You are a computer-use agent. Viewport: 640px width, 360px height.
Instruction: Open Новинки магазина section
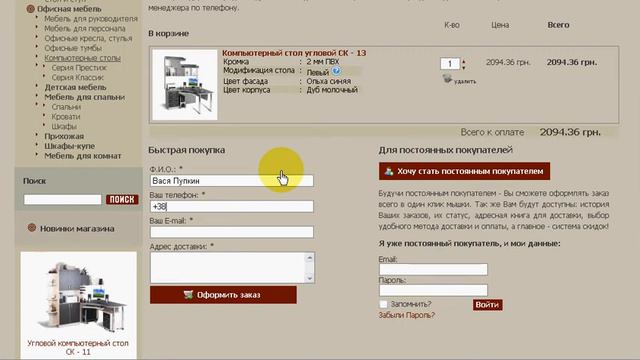77,229
